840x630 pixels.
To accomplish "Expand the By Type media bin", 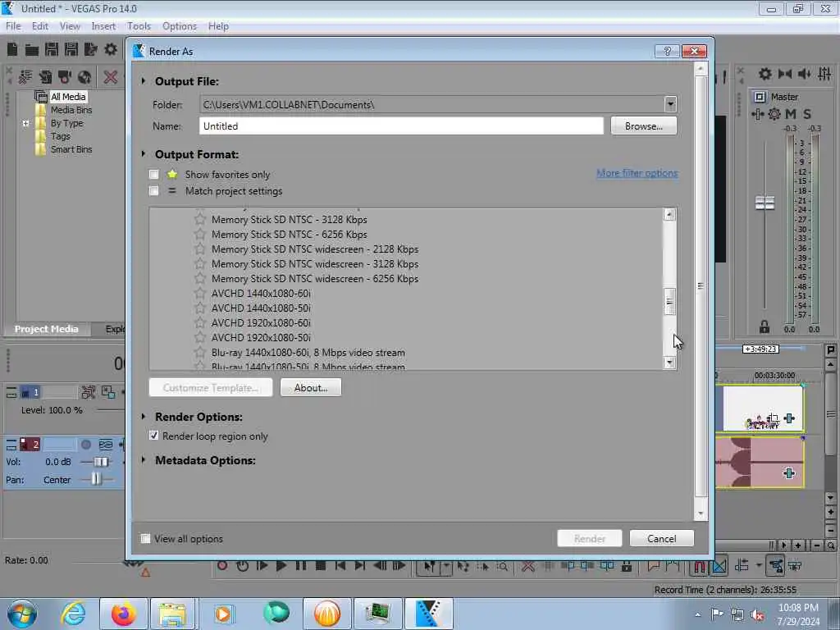I will pyautogui.click(x=25, y=123).
